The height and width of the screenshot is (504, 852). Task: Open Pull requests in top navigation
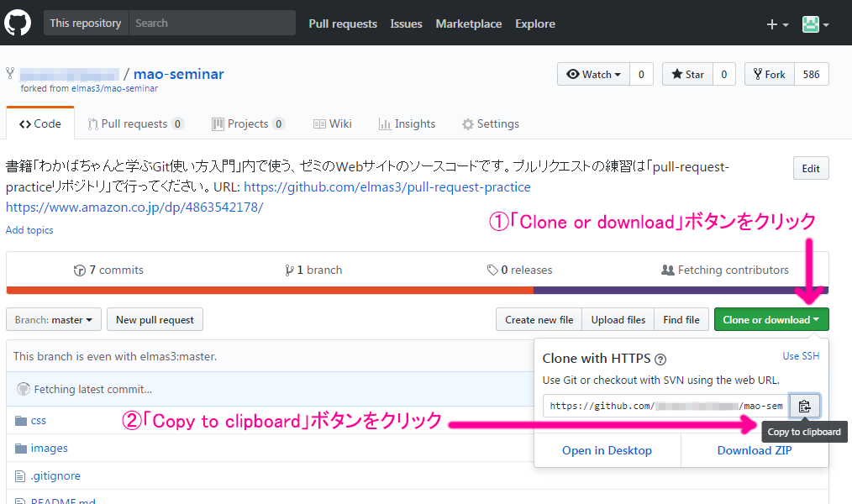tap(343, 24)
